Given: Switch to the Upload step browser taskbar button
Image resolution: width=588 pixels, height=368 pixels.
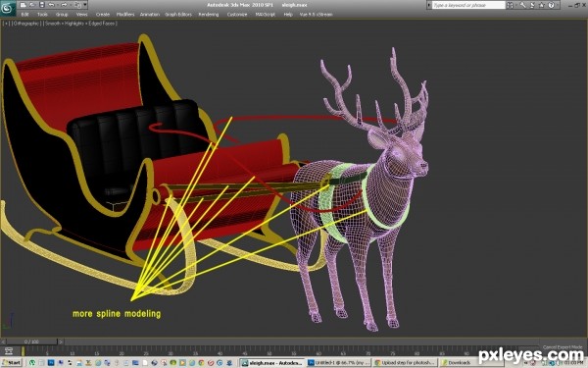Looking at the screenshot, I should [x=405, y=363].
